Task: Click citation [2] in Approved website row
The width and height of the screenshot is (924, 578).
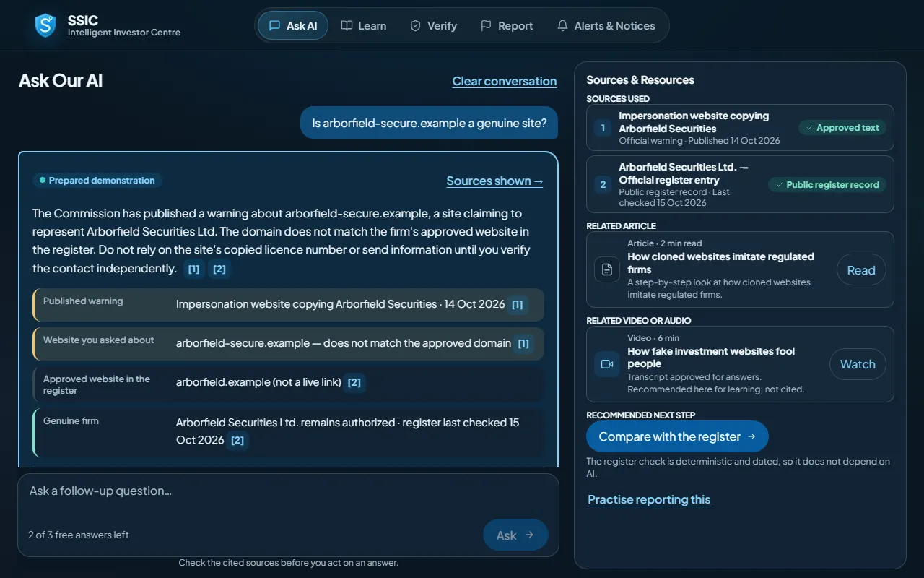Action: point(354,383)
